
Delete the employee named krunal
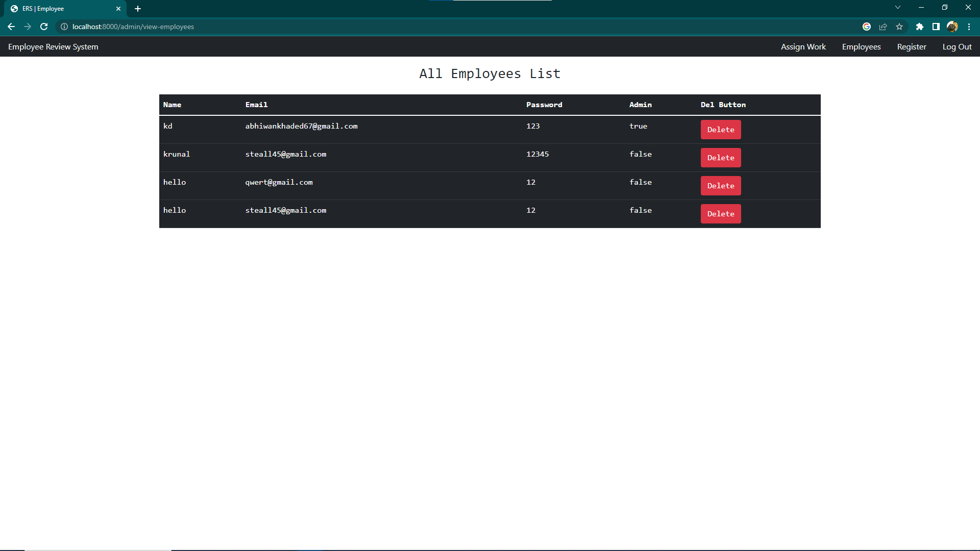point(720,157)
